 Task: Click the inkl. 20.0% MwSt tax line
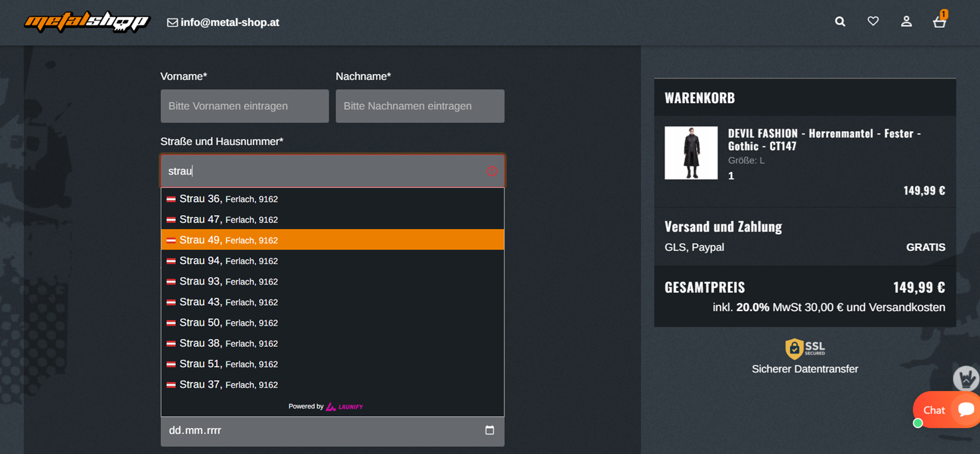[x=829, y=307]
